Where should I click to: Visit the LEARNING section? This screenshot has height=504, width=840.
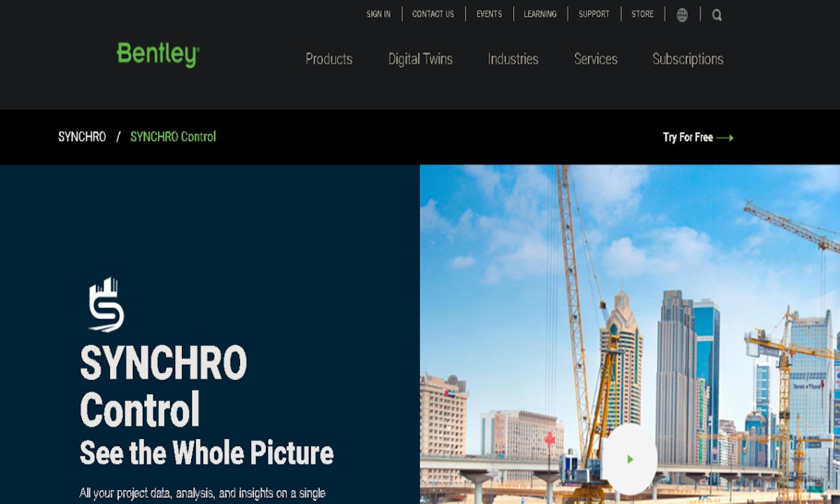coord(540,14)
